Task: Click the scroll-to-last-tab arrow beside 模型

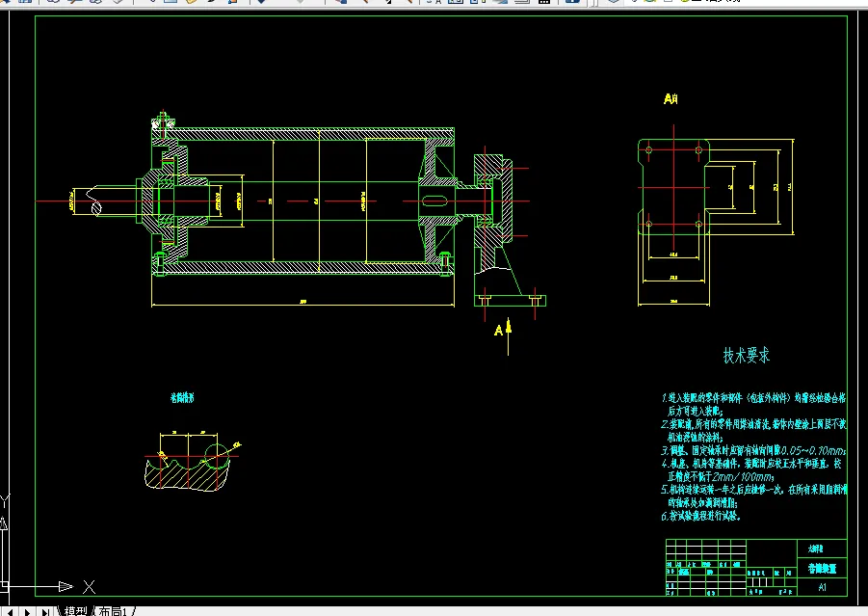Action: 46,611
